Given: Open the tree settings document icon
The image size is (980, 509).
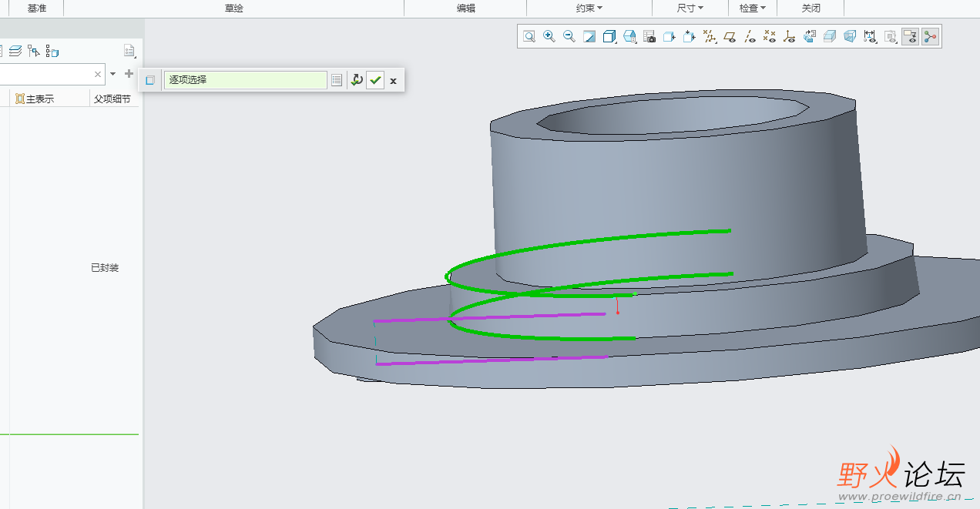Looking at the screenshot, I should point(129,52).
